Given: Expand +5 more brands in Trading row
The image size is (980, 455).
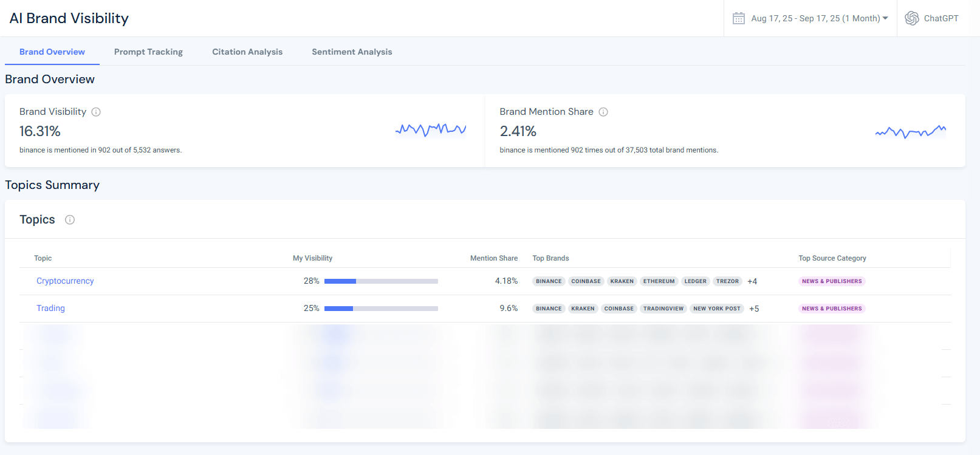Looking at the screenshot, I should point(754,309).
